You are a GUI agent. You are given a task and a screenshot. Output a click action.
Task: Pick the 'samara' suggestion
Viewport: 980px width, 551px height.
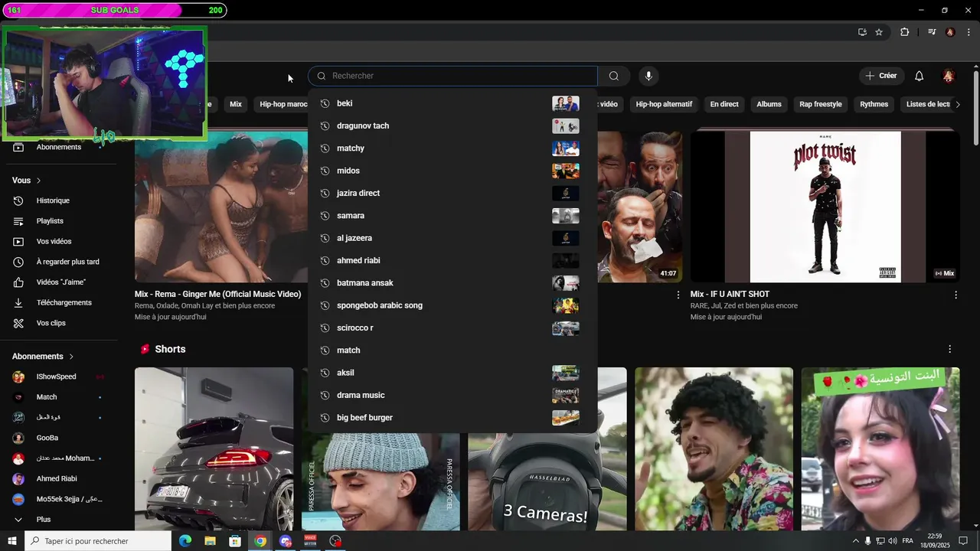[452, 216]
